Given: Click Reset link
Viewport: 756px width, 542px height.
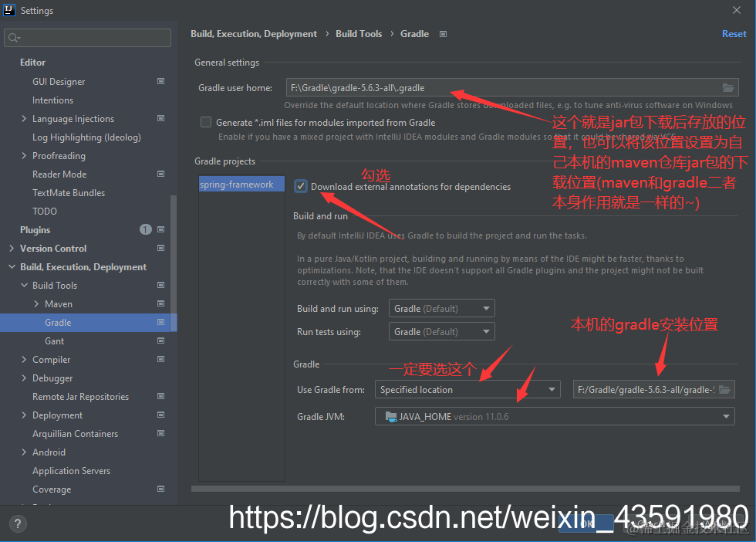Looking at the screenshot, I should 734,34.
